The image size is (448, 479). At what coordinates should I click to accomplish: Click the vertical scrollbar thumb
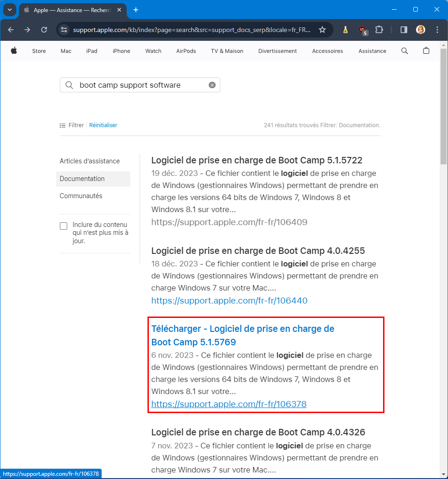click(444, 107)
